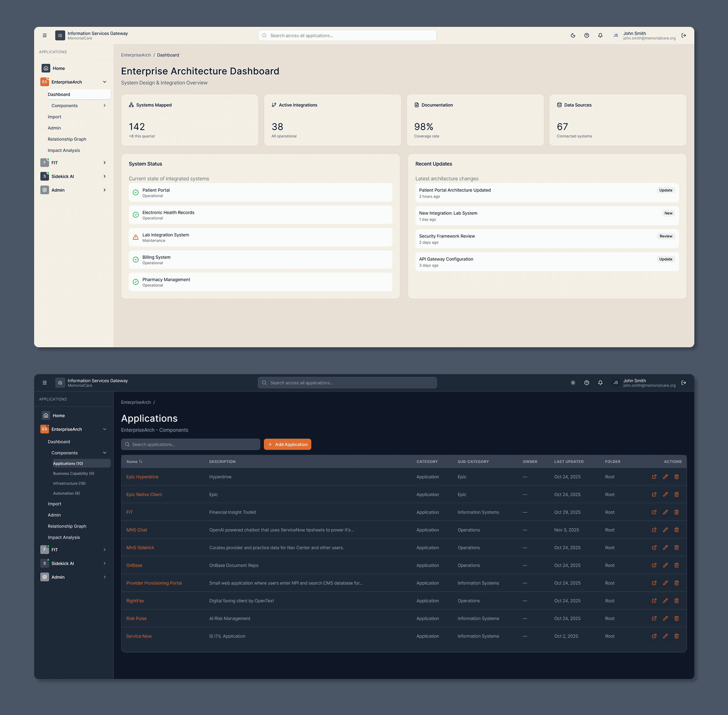Open the hamburger navigation menu
Viewport: 728px width, 715px height.
(45, 35)
